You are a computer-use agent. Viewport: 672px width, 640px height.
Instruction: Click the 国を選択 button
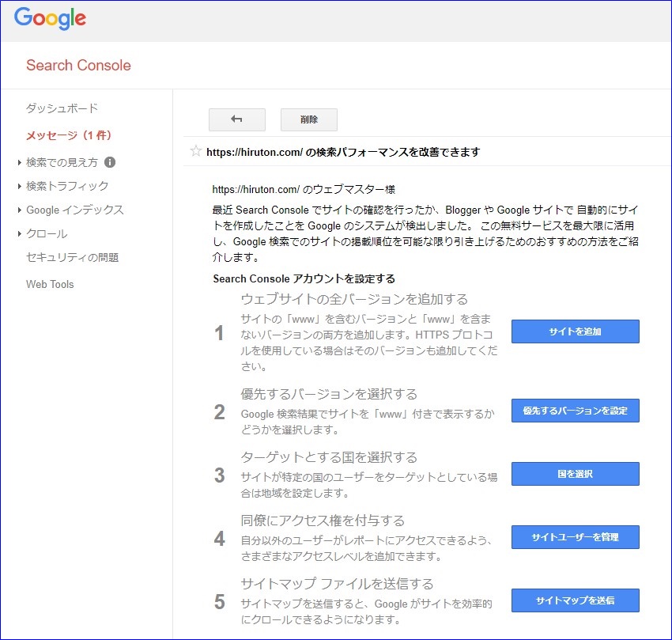point(575,474)
